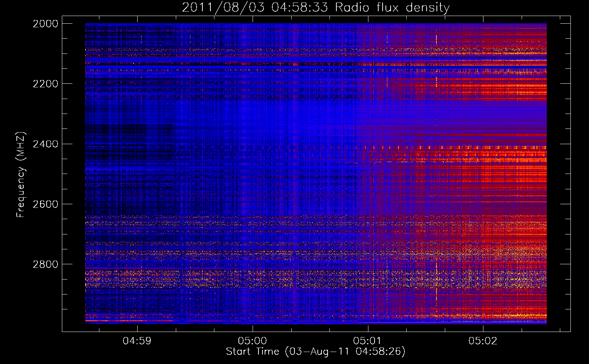Image resolution: width=589 pixels, height=364 pixels.
Task: Click the plot title "2011/08/03 04:58:33 Radio flux density"
Action: tap(316, 7)
